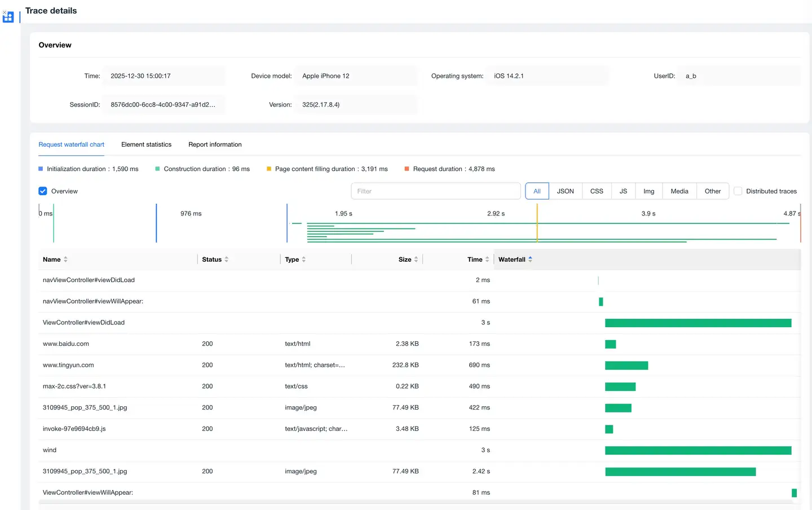This screenshot has width=812, height=510.
Task: Sort rows using Type sort arrows
Action: point(303,260)
